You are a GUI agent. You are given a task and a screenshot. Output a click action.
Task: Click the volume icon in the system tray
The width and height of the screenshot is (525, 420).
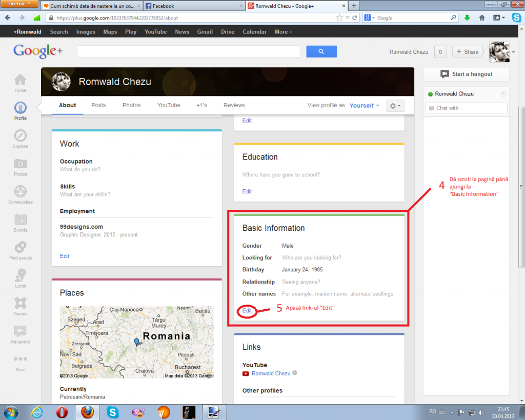click(x=481, y=412)
